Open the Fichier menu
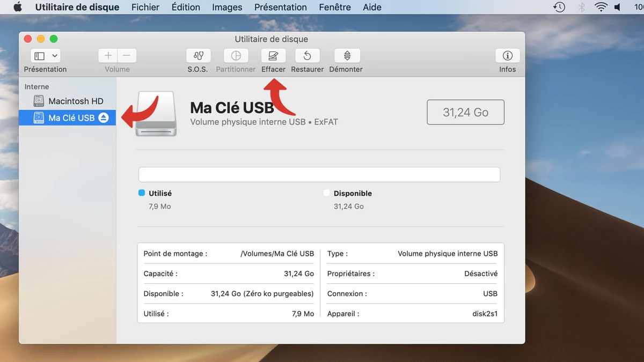The width and height of the screenshot is (644, 362). coord(145,7)
